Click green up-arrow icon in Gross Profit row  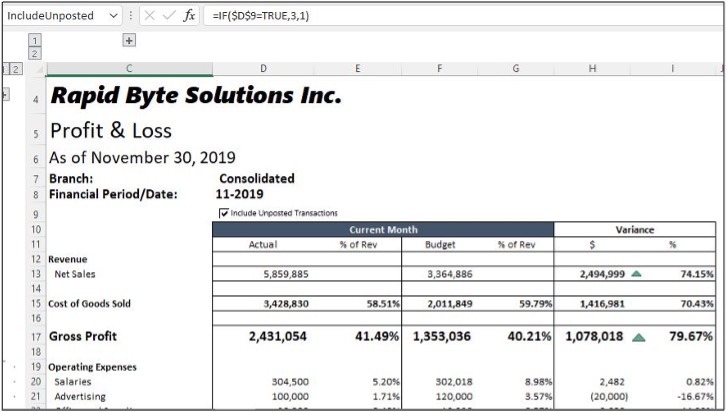(x=639, y=337)
